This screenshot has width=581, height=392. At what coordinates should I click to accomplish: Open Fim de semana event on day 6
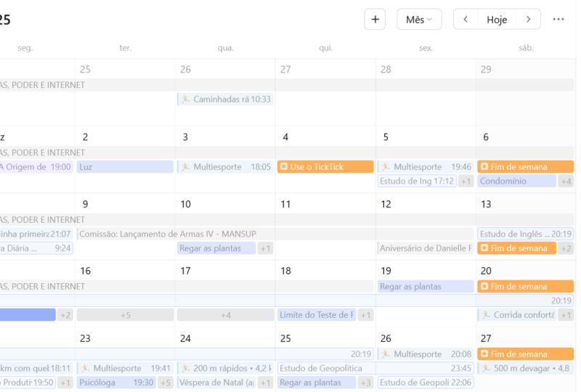526,167
